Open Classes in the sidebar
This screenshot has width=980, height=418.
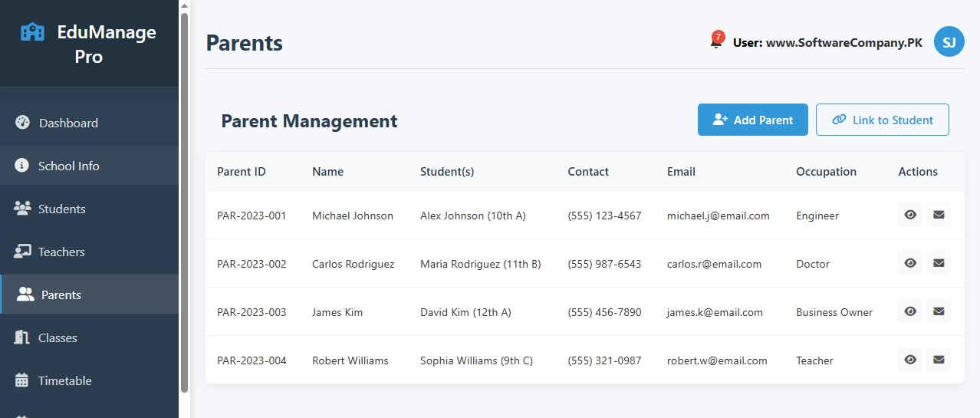tap(89, 337)
